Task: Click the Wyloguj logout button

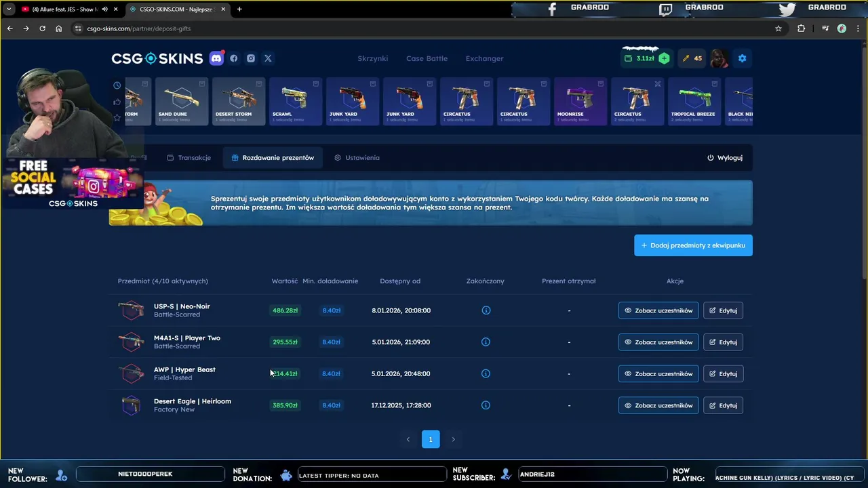Action: [x=724, y=157]
